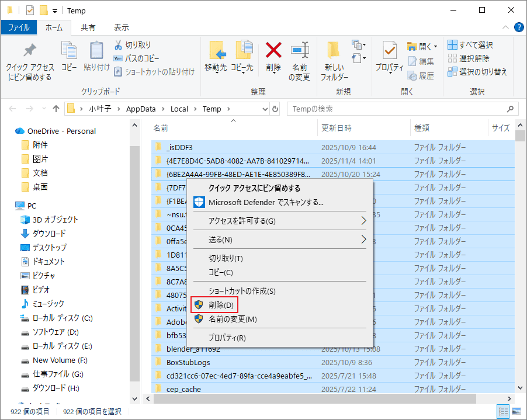Click the blue help (?) button
Viewport: 527px width, 420px height.
point(519,27)
